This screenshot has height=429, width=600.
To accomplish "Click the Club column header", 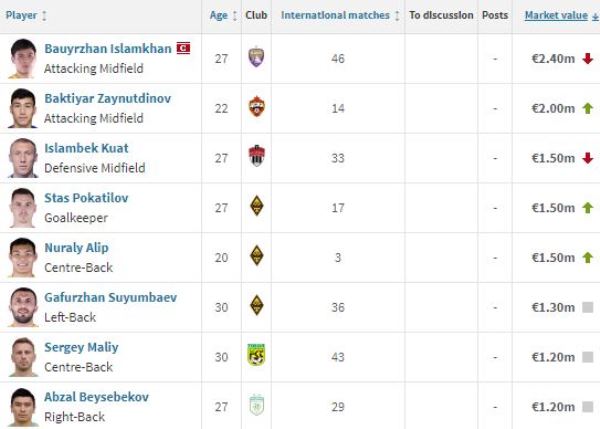I will pos(256,15).
